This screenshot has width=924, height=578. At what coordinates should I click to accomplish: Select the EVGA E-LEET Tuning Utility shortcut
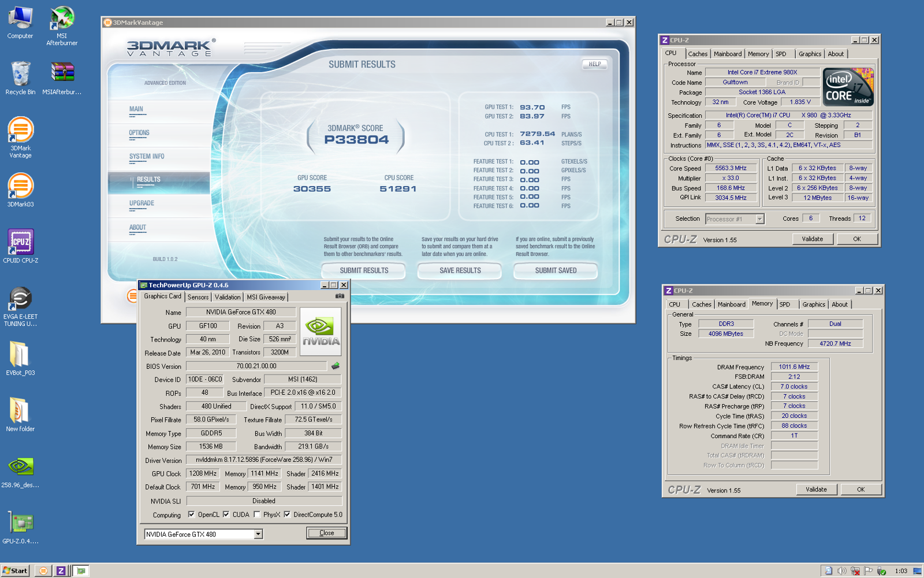point(20,306)
